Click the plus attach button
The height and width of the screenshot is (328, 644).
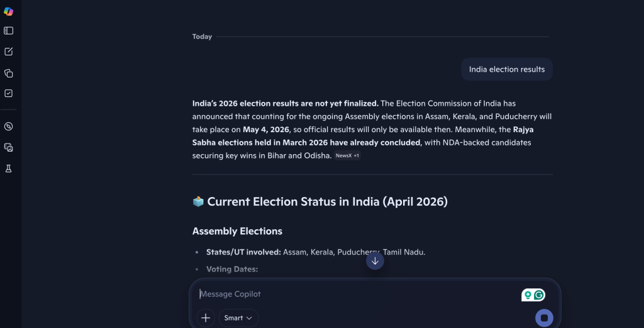pyautogui.click(x=206, y=318)
